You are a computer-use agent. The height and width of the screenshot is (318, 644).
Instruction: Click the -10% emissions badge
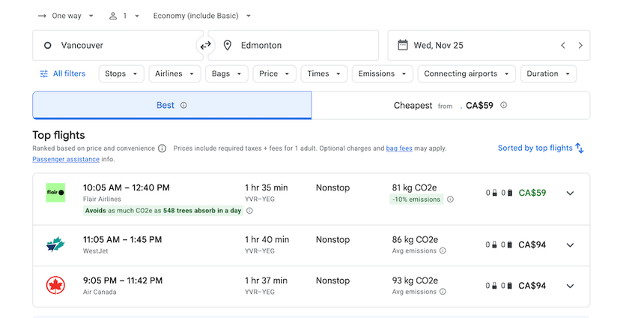point(416,199)
